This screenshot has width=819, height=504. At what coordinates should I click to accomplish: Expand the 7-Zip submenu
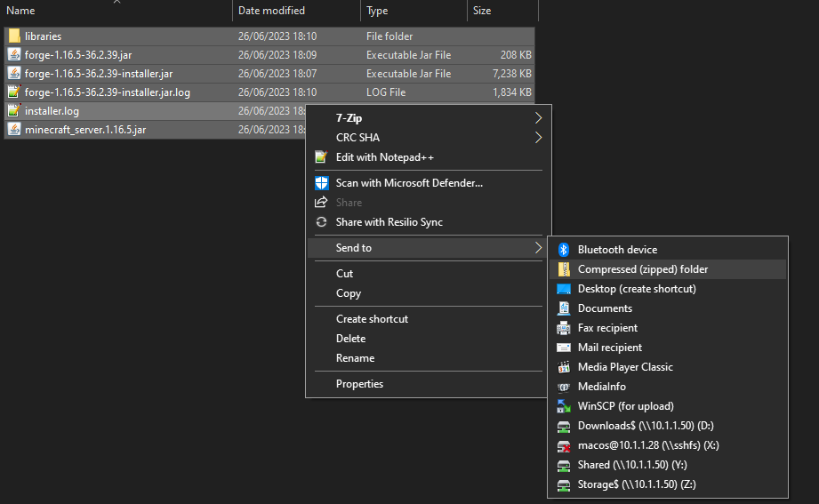pos(537,118)
